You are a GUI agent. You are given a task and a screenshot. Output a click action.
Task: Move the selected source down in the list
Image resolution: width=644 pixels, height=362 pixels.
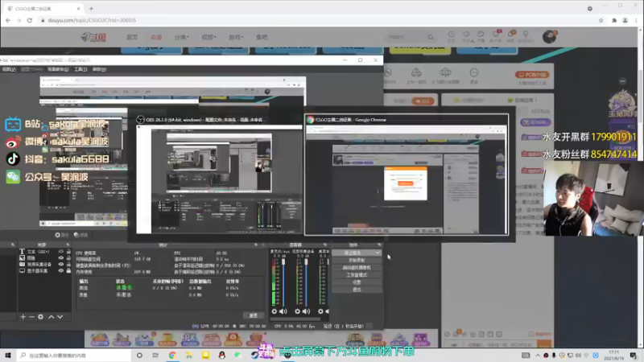pos(60,317)
